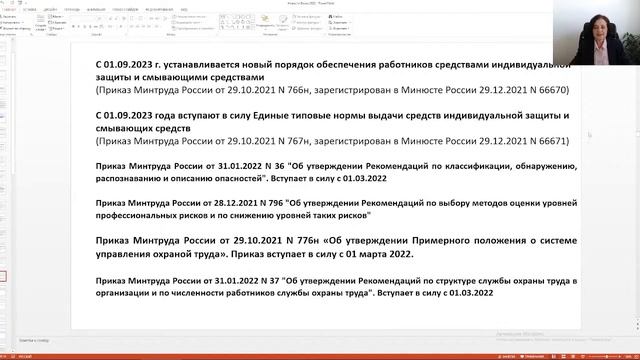Open the Упорядочить (Arrange) menu
Screen dimensions: 640x360
[x=265, y=23]
